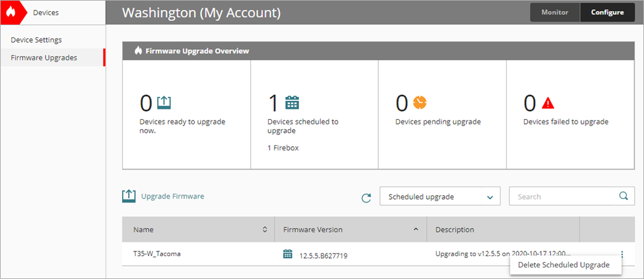Click the magnifier icon in search box

point(624,196)
